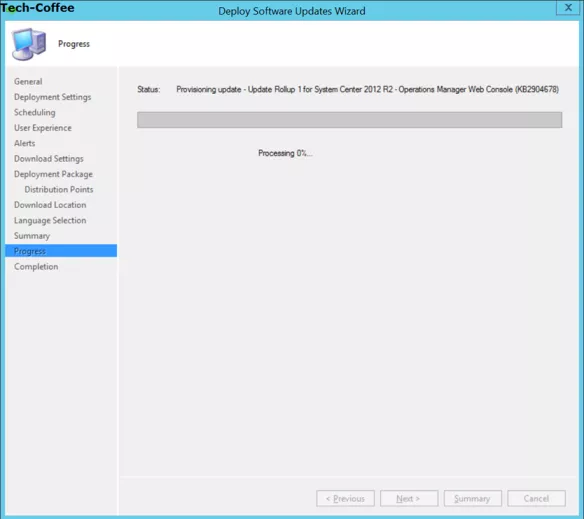Go to Deployment Settings step

point(53,97)
